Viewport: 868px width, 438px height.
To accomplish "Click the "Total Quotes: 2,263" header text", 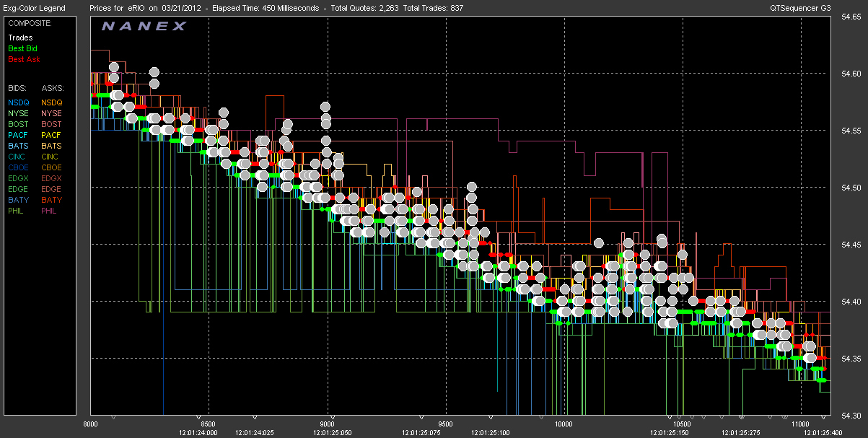I will click(x=365, y=8).
